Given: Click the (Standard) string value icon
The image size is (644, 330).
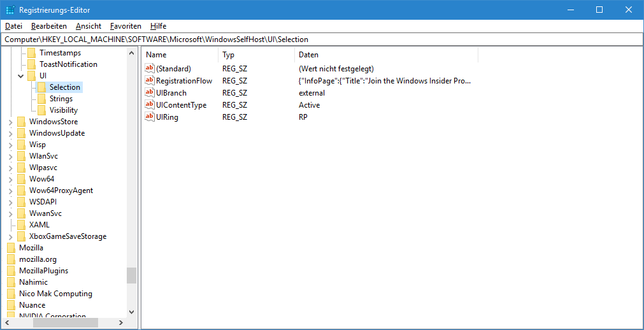Looking at the screenshot, I should [150, 69].
